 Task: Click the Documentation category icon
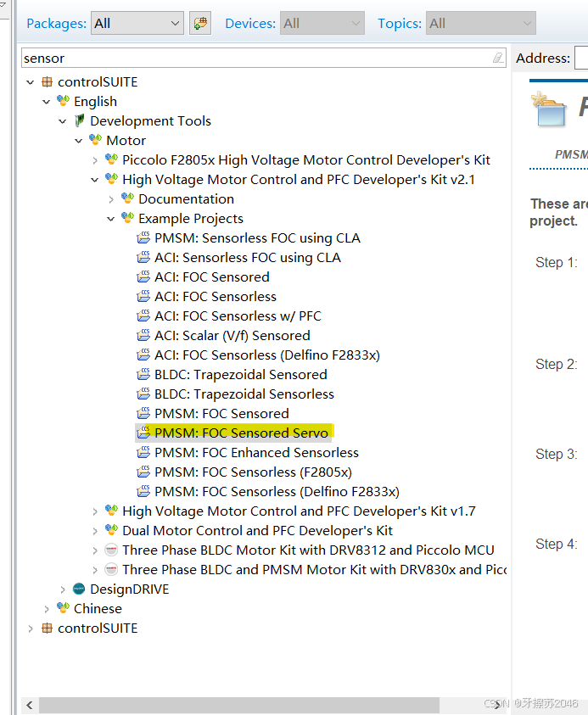(128, 198)
